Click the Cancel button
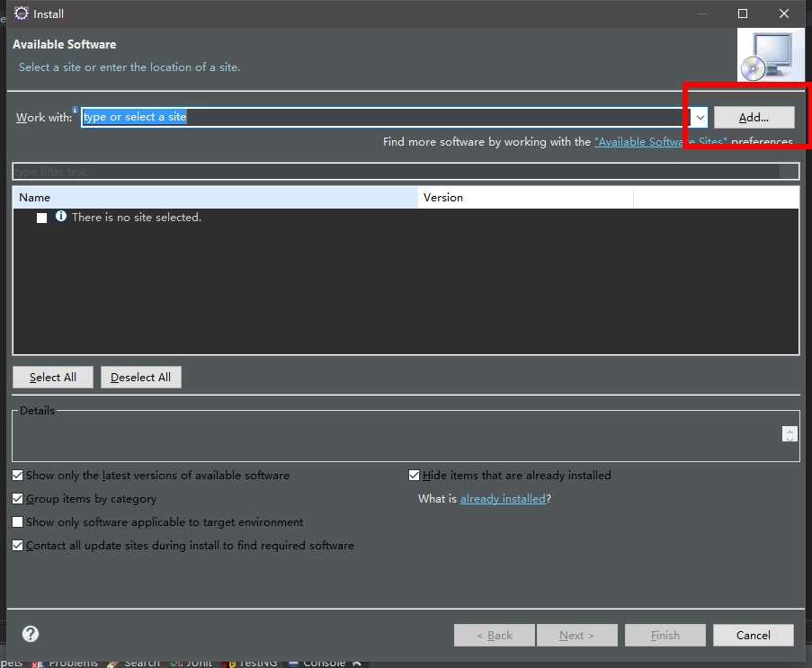This screenshot has height=668, width=812. tap(753, 636)
